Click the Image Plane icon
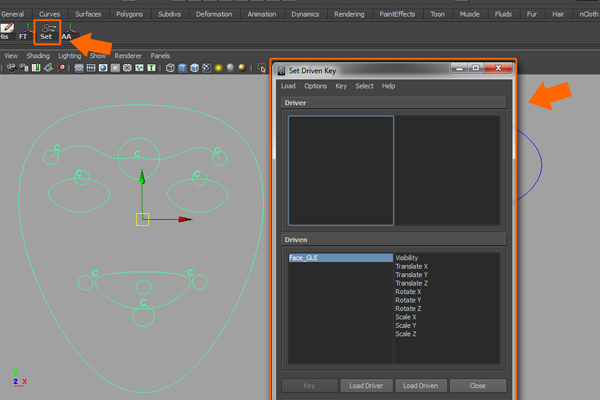This screenshot has height=400, width=600. 48,68
